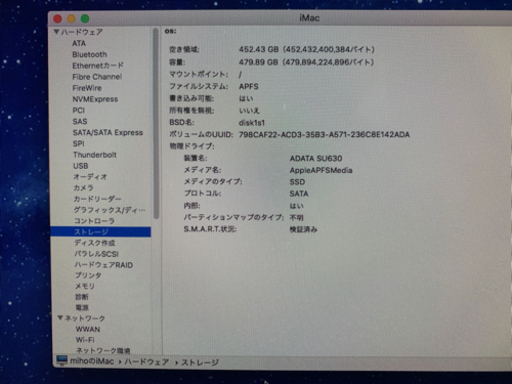Collapse the ハードウェア section triangle

click(56, 32)
